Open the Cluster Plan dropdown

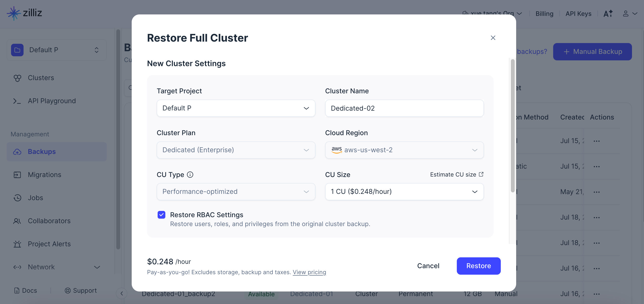click(235, 150)
